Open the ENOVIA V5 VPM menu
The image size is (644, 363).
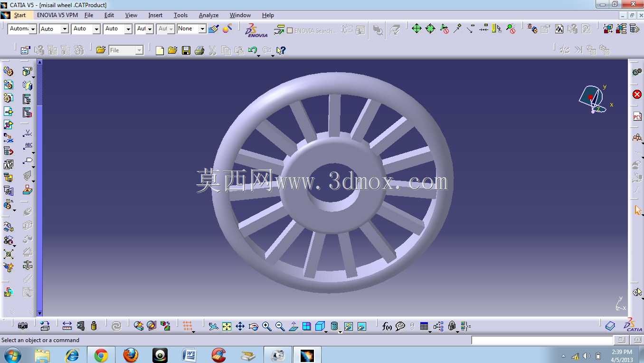click(57, 15)
